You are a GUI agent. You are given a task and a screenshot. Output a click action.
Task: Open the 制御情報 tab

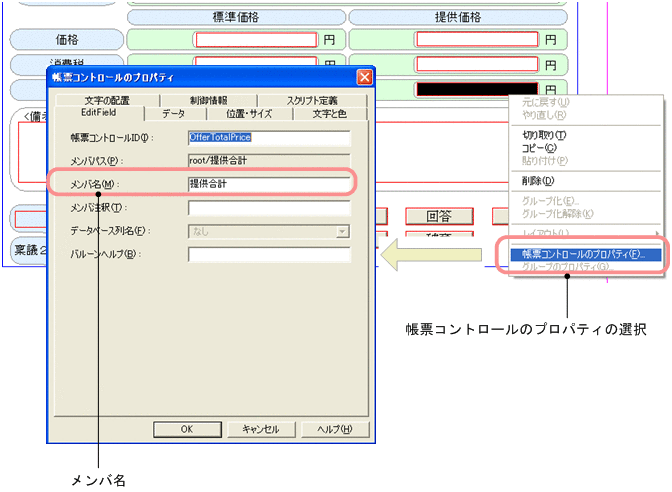[208, 101]
